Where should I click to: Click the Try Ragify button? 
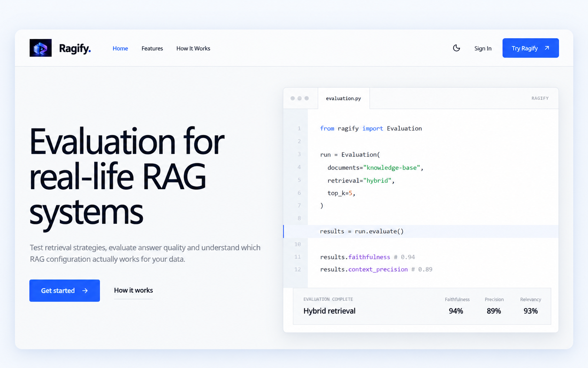click(531, 48)
